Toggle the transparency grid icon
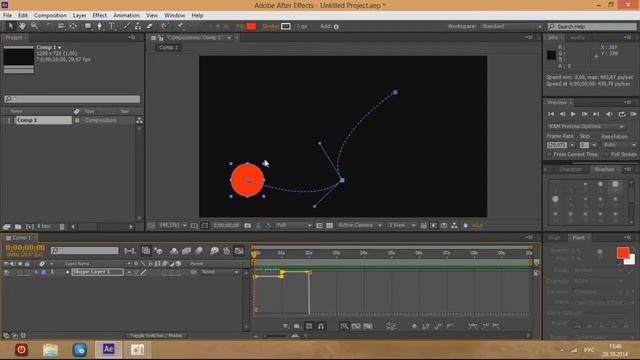 point(329,225)
